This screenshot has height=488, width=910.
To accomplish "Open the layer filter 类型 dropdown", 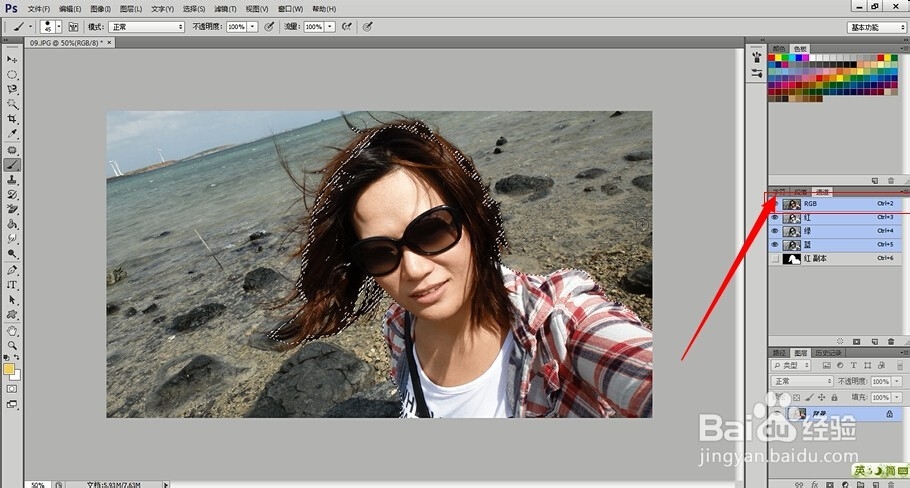I will point(791,366).
